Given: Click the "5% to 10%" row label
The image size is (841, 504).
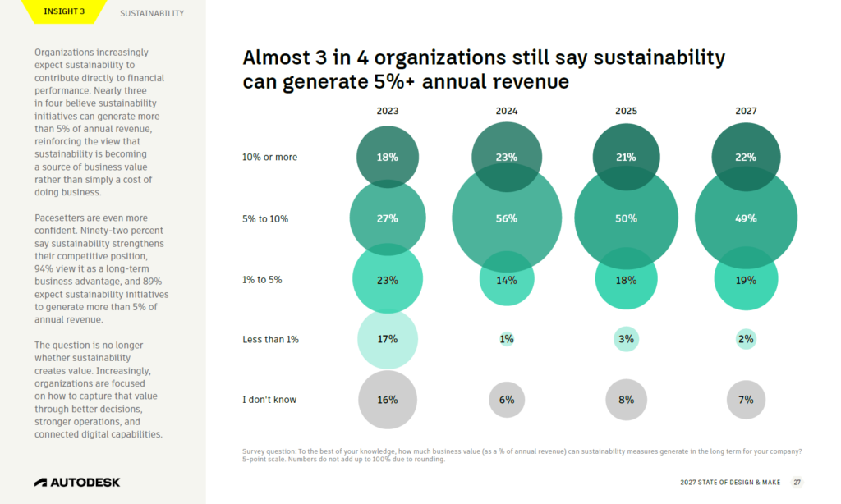Looking at the screenshot, I should tap(265, 219).
